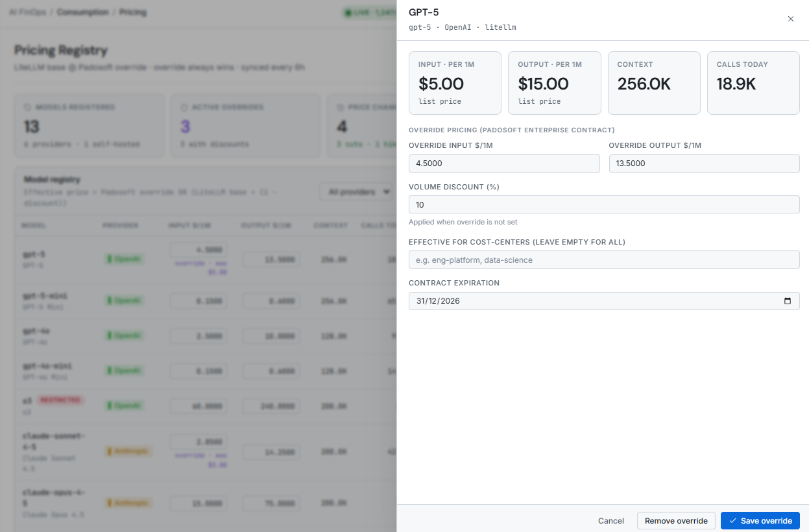This screenshot has height=532, width=809.
Task: Click the gpt-5 row input price field
Action: click(x=199, y=250)
